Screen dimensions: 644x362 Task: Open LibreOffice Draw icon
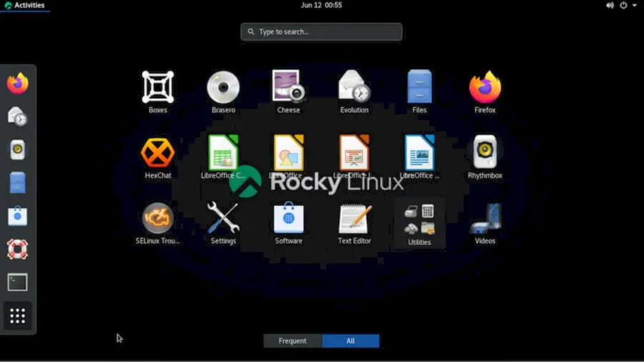click(288, 152)
